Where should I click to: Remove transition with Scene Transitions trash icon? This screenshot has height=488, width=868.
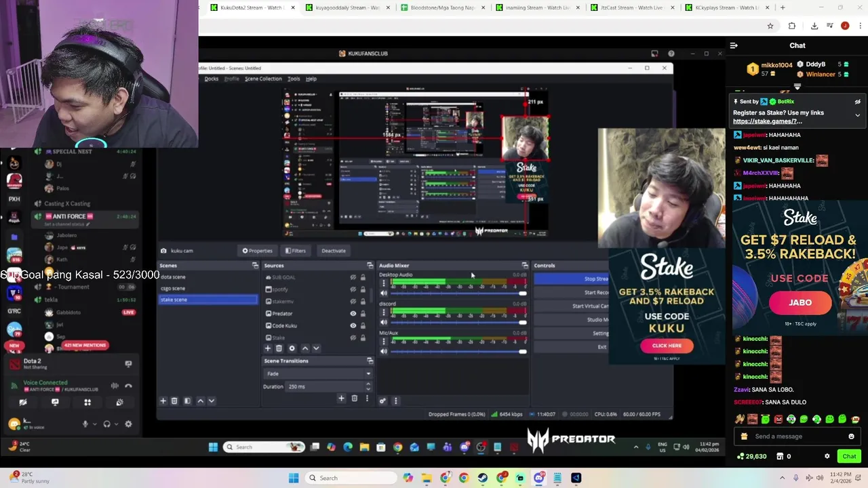[x=354, y=399]
